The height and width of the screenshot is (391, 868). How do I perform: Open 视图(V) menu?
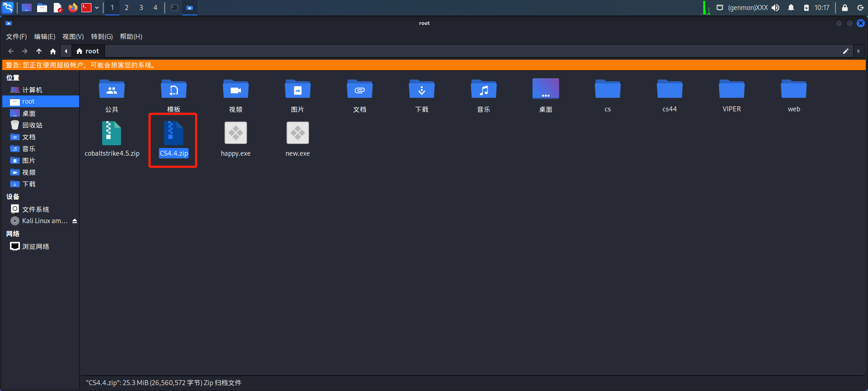click(73, 37)
